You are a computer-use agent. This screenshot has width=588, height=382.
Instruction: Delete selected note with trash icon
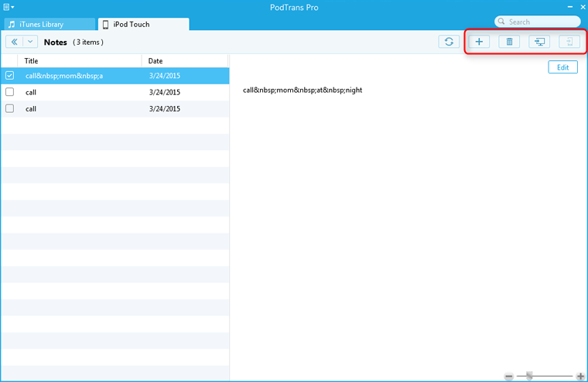509,42
